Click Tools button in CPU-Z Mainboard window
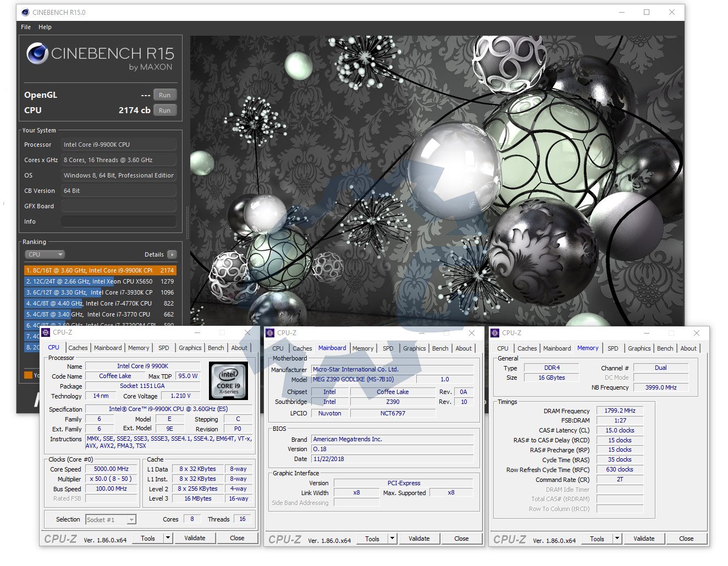The image size is (728, 566). tap(372, 539)
